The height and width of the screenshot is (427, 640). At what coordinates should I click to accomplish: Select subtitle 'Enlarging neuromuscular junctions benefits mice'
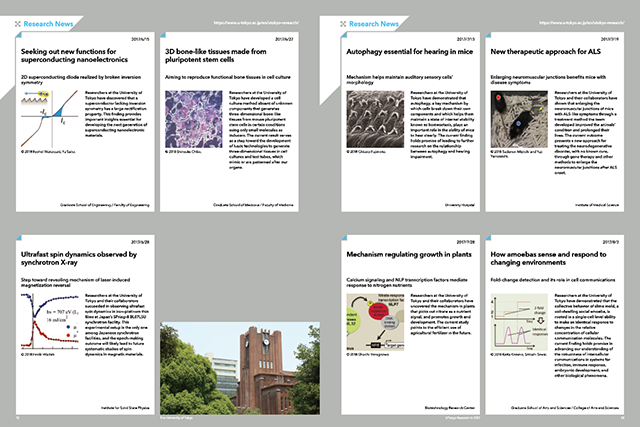pos(548,80)
